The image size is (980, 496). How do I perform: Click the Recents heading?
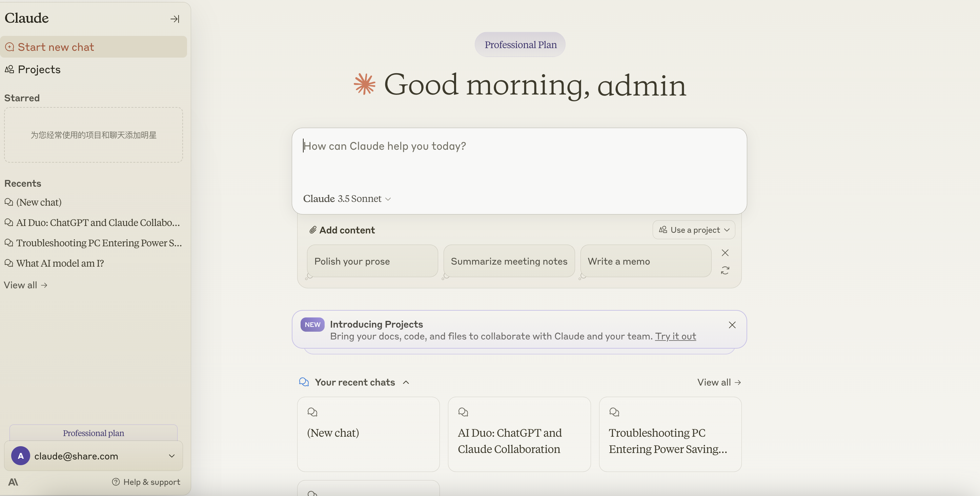tap(23, 183)
